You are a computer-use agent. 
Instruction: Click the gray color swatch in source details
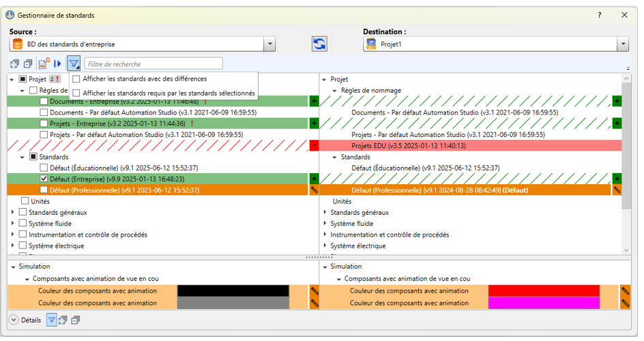coord(233,303)
